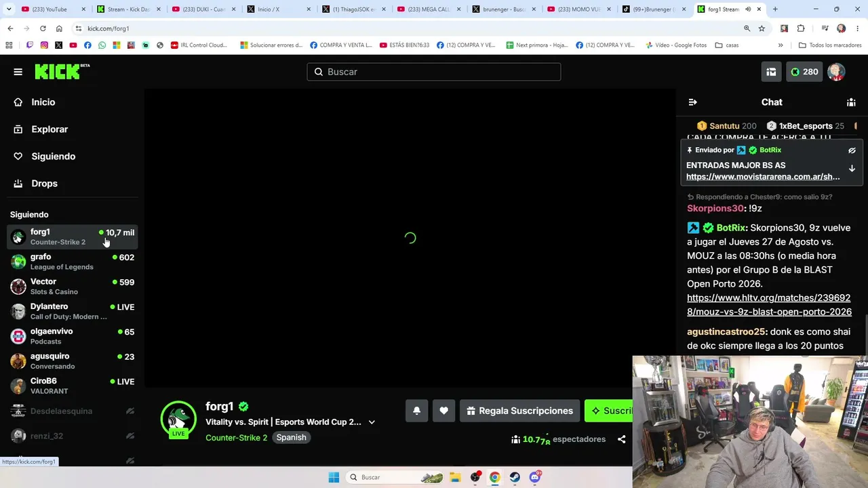Click the agustincastroo25 username in chat
This screenshot has height=488, width=868.
(x=726, y=332)
